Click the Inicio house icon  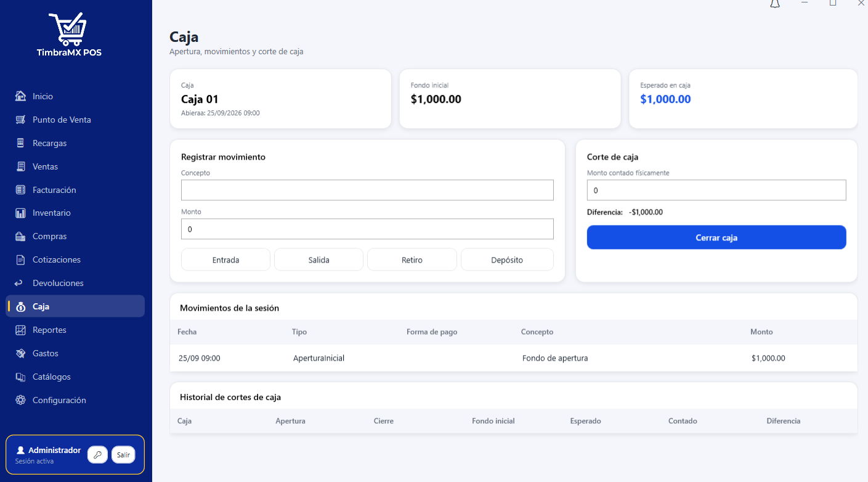[x=20, y=96]
